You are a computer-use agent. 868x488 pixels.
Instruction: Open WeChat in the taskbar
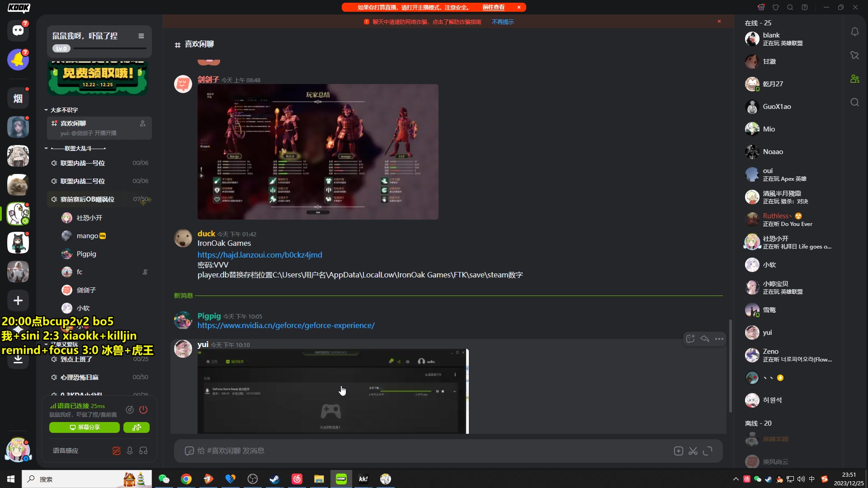coord(164,479)
